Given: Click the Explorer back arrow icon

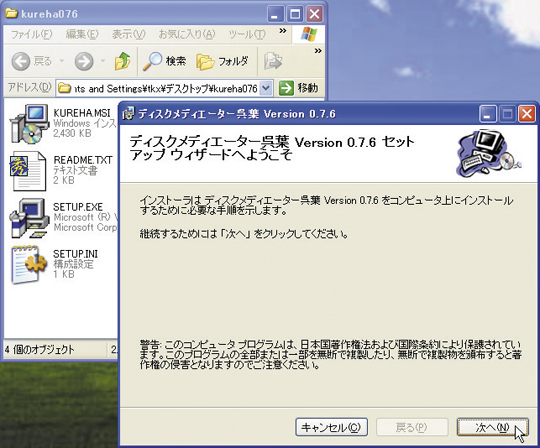Looking at the screenshot, I should pos(21,62).
